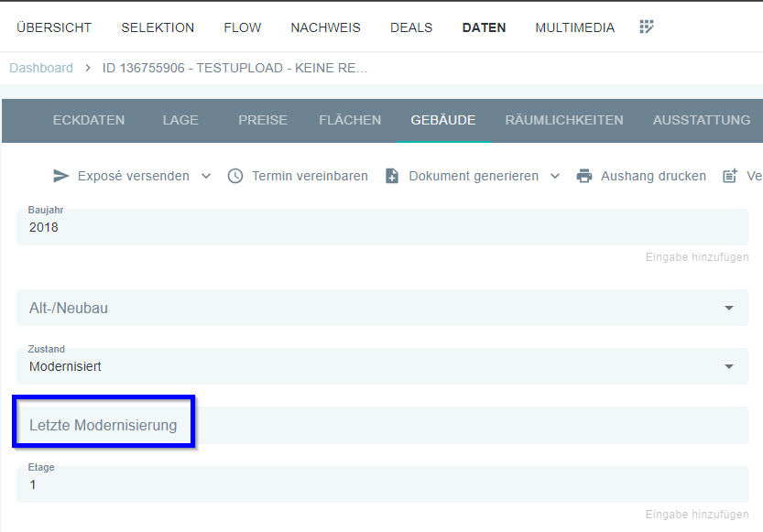763x532 pixels.
Task: Click the paper plane send icon
Action: coord(61,176)
